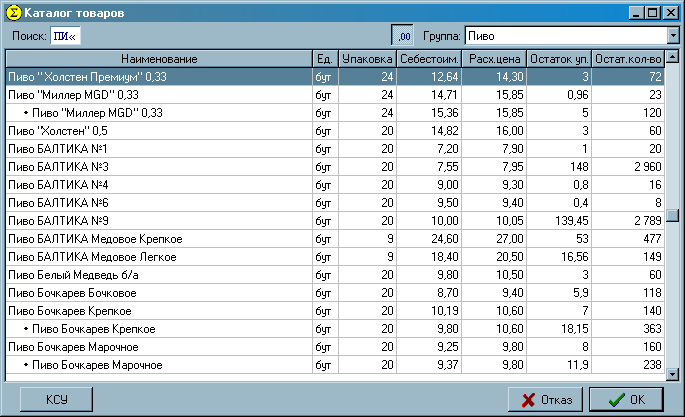
Task: Click cost 18,40 in Медовое Легкое row
Action: tap(444, 257)
